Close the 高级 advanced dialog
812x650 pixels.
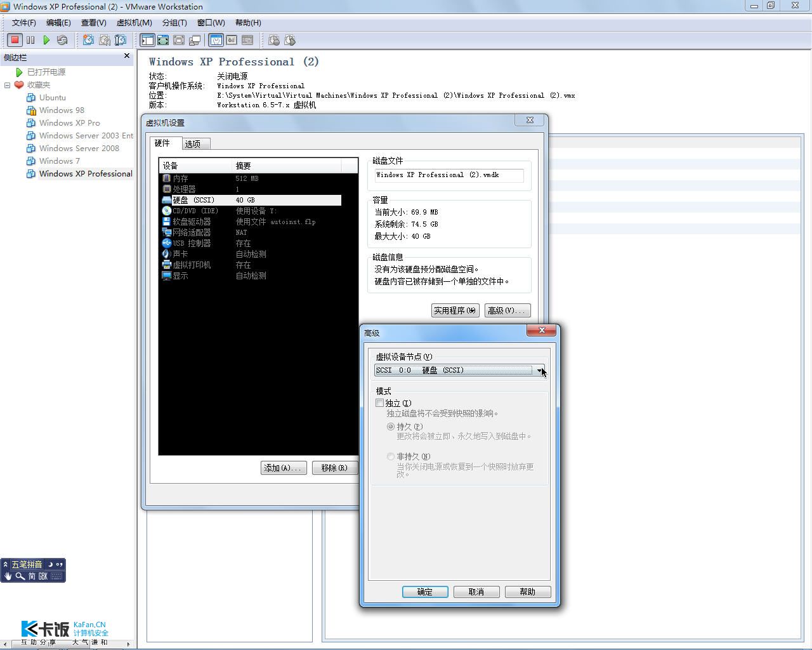click(x=541, y=330)
